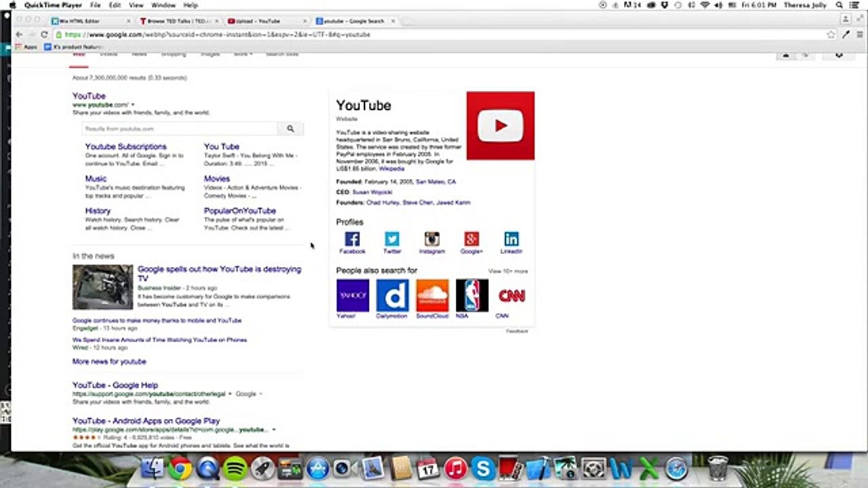Open the Google+ profile icon
This screenshot has height=488, width=868.
point(471,239)
